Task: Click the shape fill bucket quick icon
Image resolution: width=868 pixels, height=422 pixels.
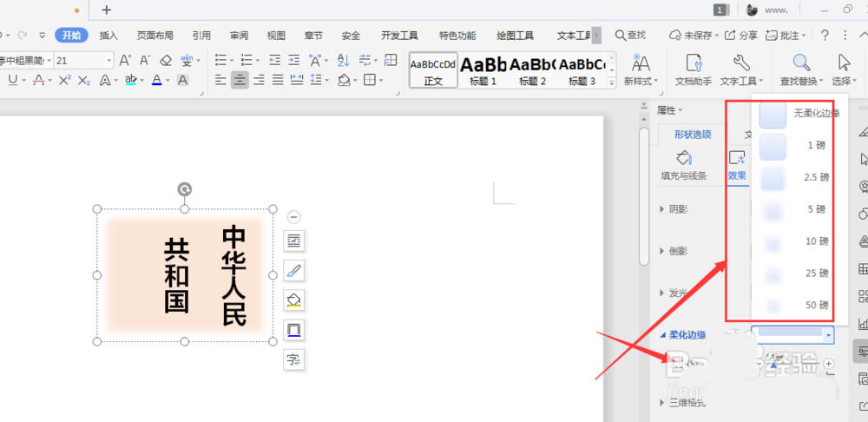Action: [x=294, y=300]
